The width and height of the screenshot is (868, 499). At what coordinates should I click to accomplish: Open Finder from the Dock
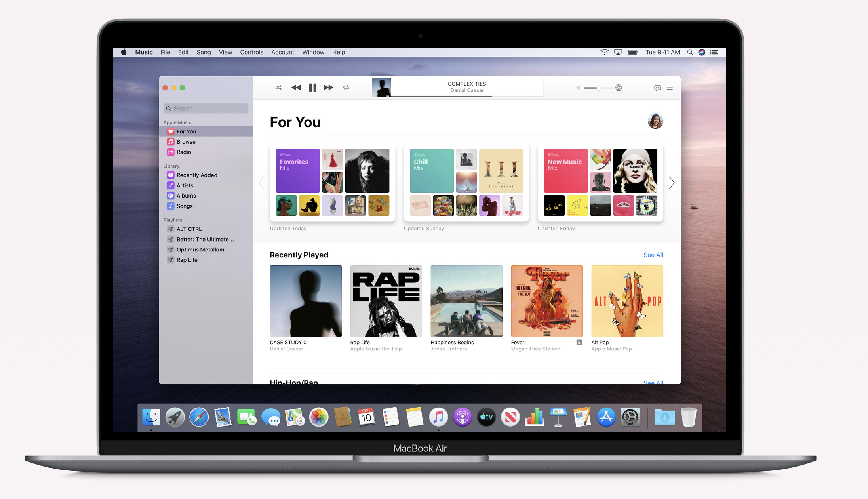[151, 417]
